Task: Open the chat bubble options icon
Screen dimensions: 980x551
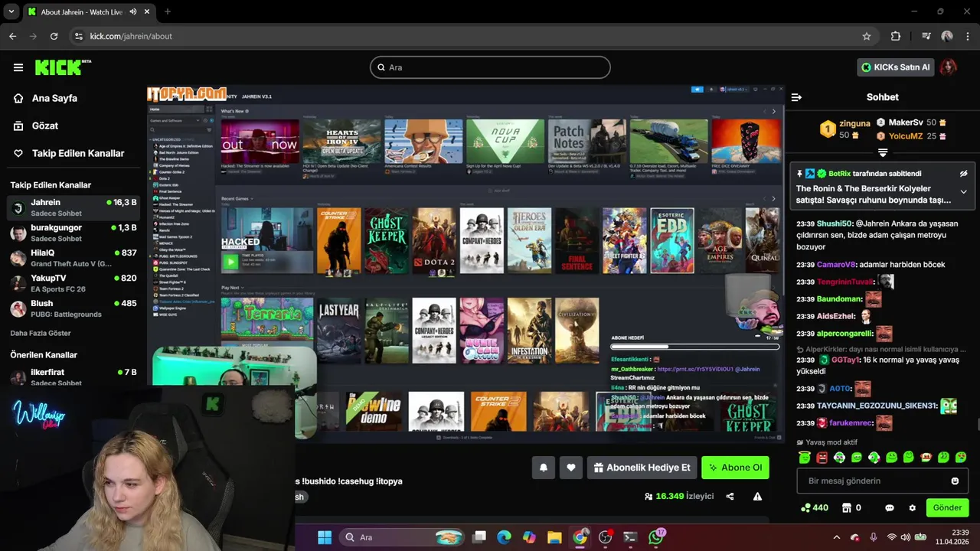Action: coord(889,507)
